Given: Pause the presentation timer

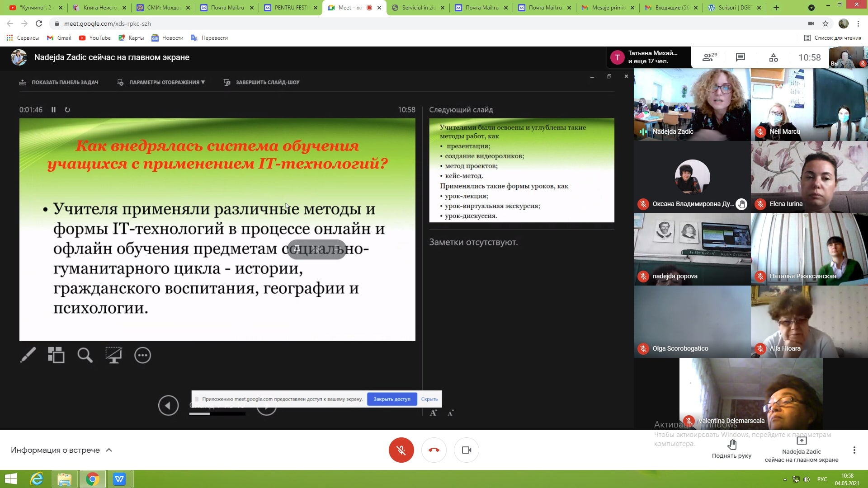Looking at the screenshot, I should pyautogui.click(x=53, y=110).
